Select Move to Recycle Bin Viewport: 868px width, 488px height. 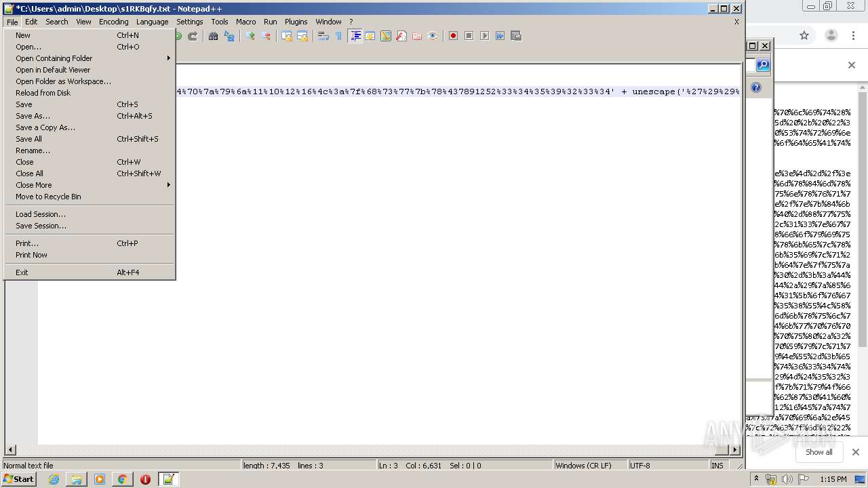click(90, 197)
